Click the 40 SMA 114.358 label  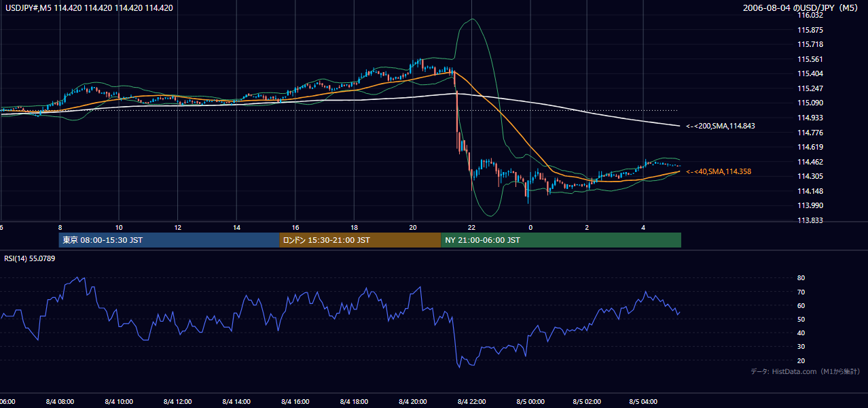[719, 171]
